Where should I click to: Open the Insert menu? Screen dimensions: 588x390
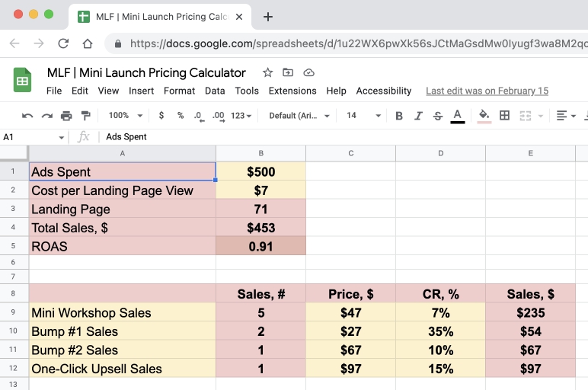point(142,91)
